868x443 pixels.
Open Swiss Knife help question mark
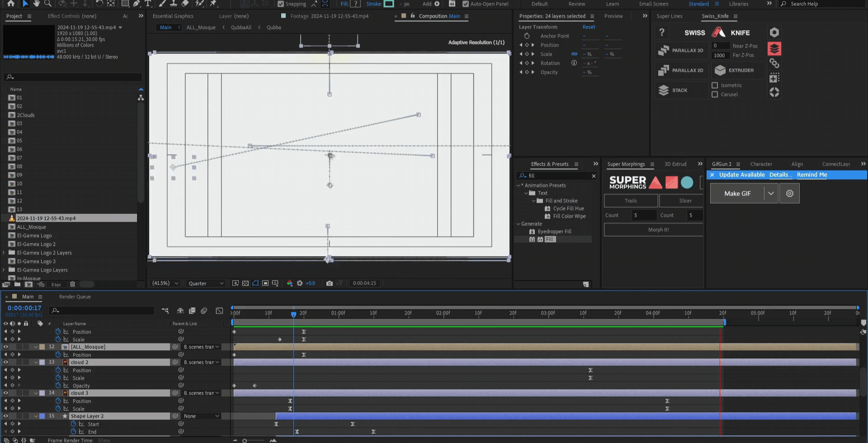[x=662, y=33]
